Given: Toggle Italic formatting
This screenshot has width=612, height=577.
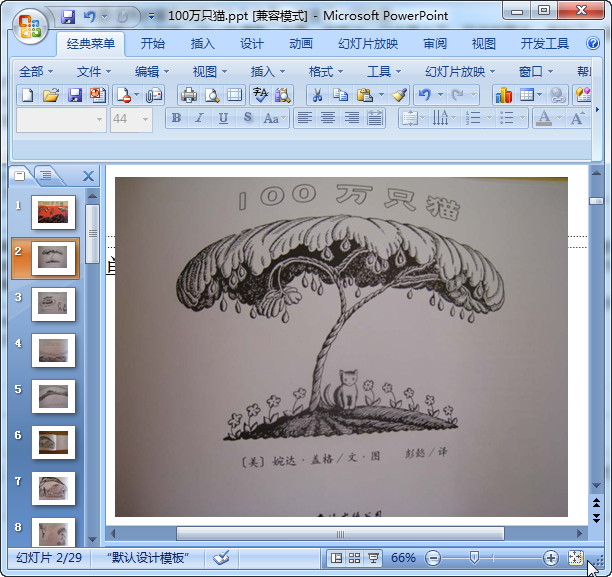Looking at the screenshot, I should [x=199, y=118].
